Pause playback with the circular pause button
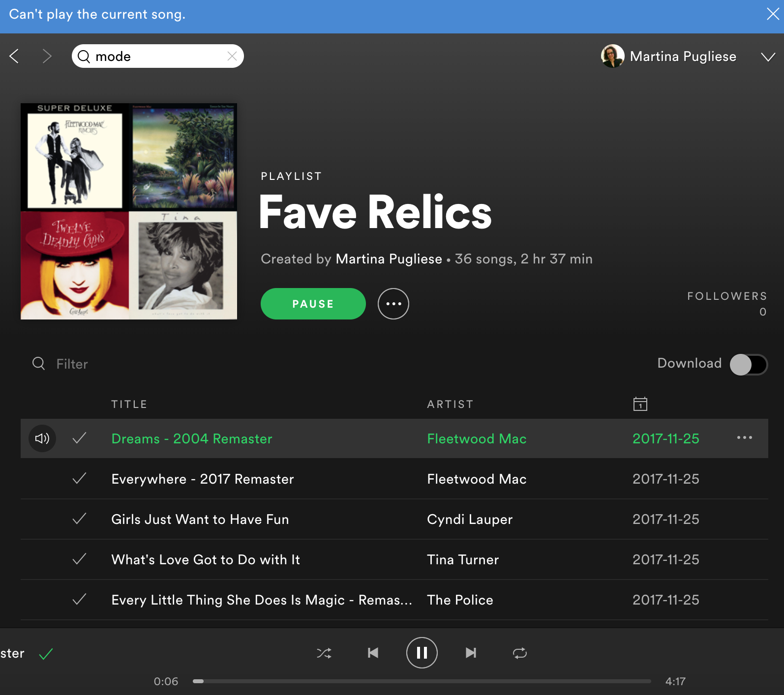Viewport: 784px width, 695px height. [x=422, y=653]
